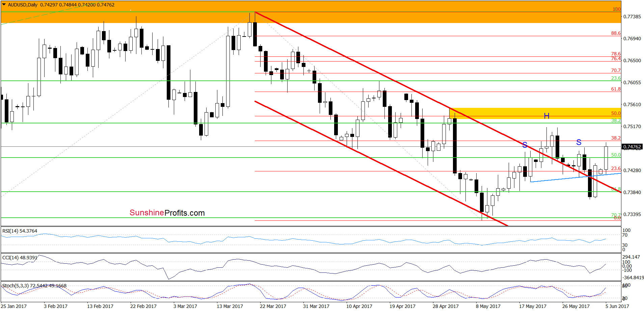Click the red 61.8 Fibonacci level label
Screen dimensions: 644x311
click(616, 89)
